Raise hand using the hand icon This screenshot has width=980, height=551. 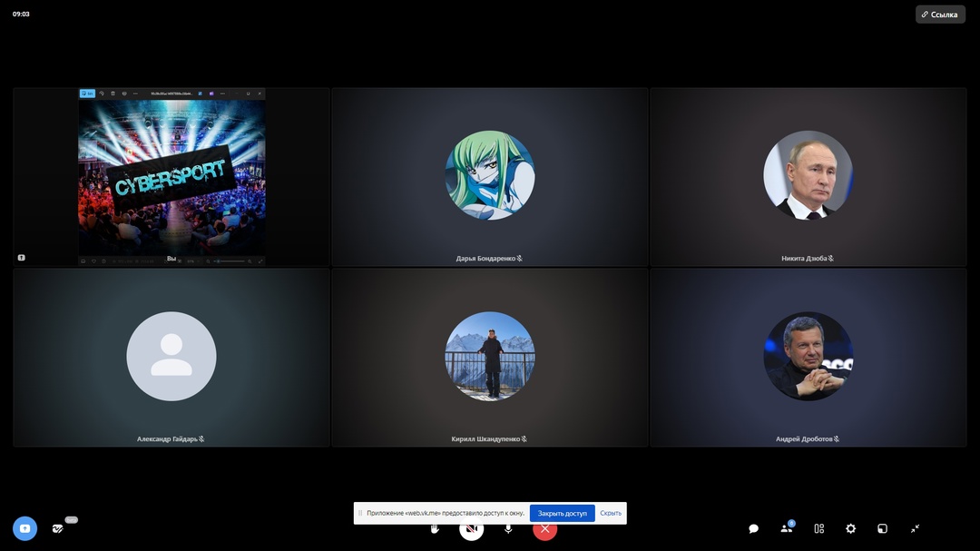coord(435,529)
